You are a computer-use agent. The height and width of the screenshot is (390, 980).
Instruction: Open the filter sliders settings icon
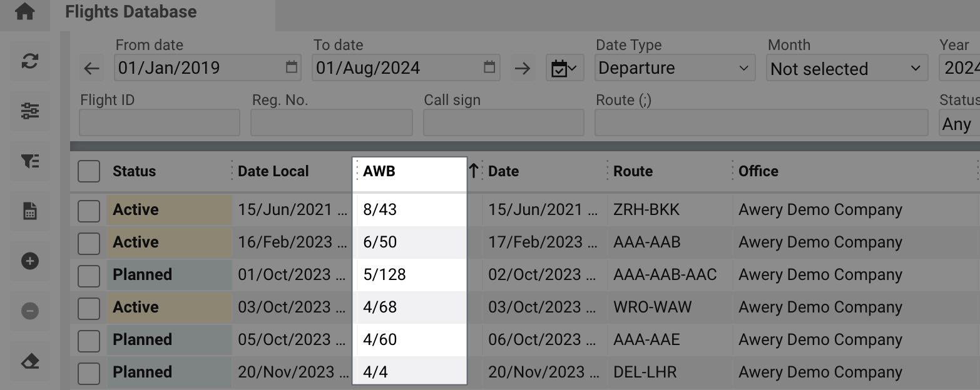(x=30, y=111)
